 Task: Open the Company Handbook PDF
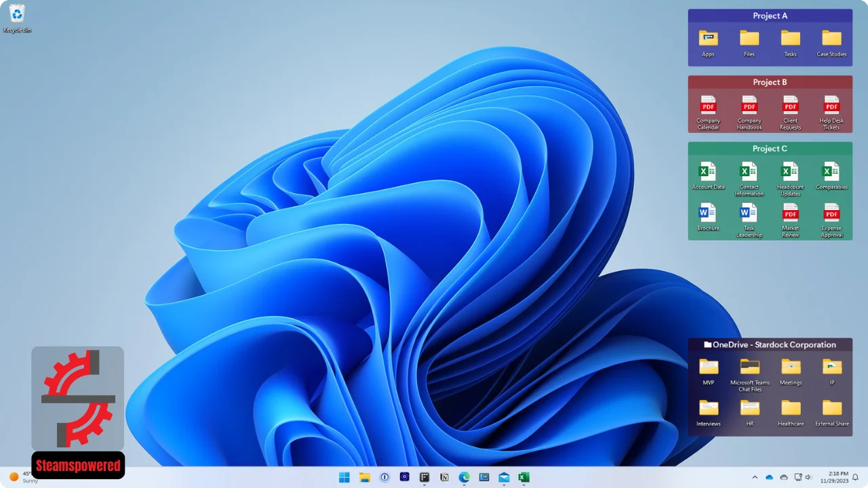[x=749, y=113]
